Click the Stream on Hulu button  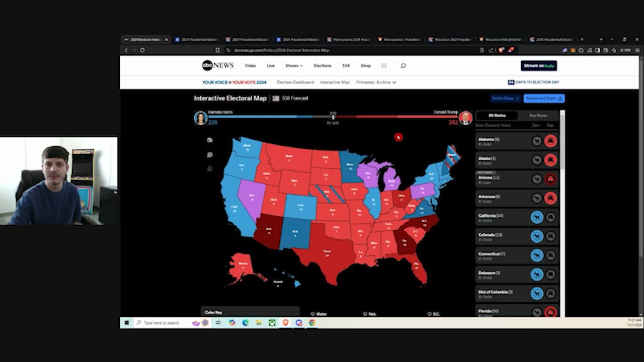(x=539, y=66)
